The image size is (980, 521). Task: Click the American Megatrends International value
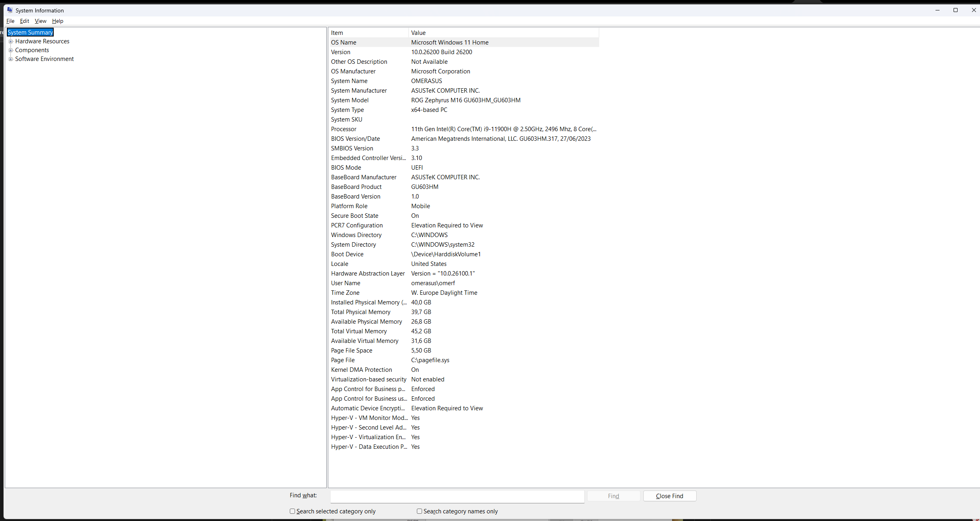pos(501,139)
